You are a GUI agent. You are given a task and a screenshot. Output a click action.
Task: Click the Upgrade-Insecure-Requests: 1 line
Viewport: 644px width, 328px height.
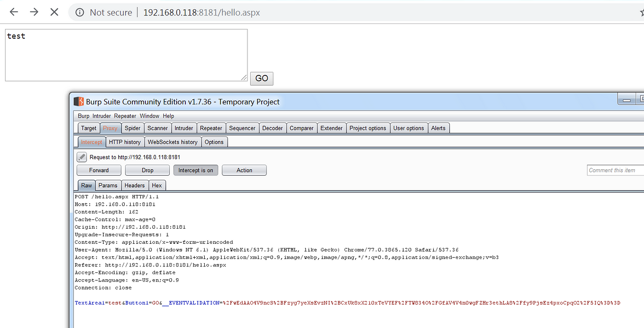click(121, 235)
